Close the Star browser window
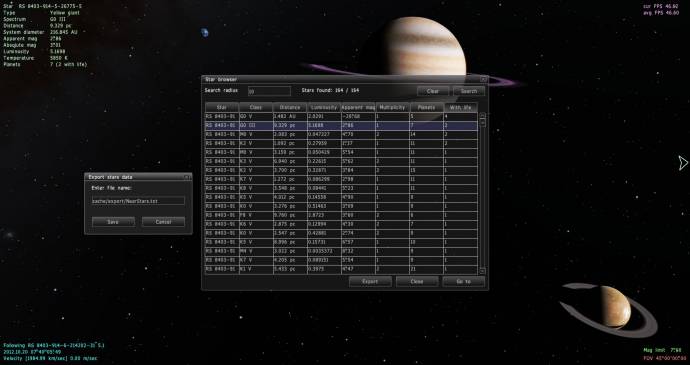Screen dimensions: 690x365 pos(483,79)
